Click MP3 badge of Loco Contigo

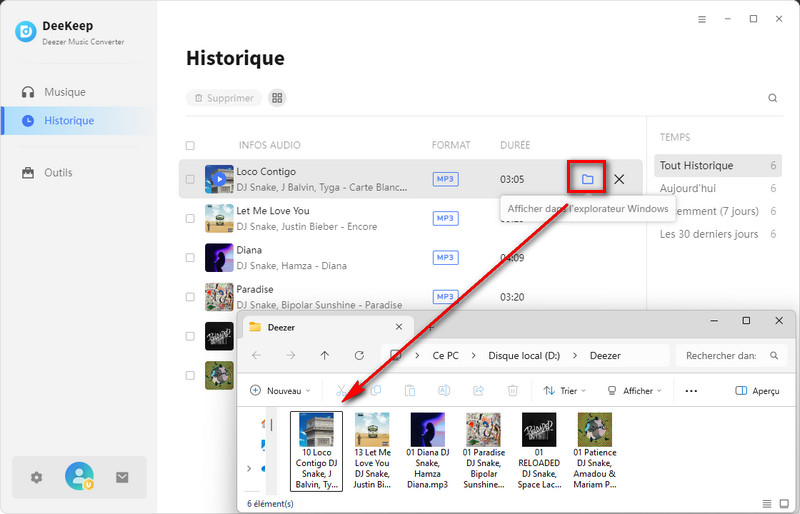(x=445, y=179)
